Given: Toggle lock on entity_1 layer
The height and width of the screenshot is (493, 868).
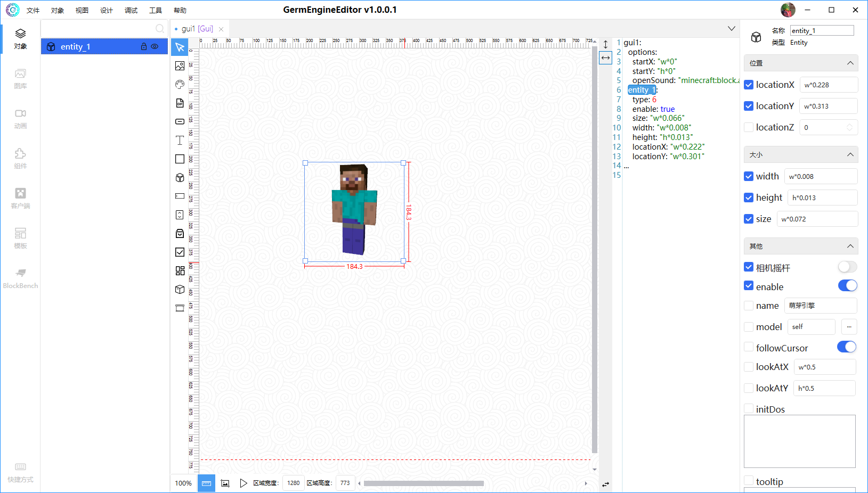Looking at the screenshot, I should (143, 47).
